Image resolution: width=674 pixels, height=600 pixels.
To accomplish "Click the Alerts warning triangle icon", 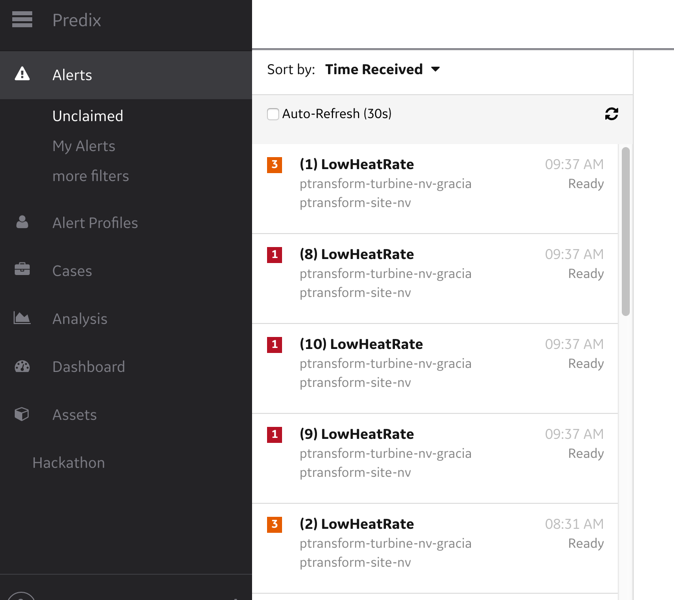I will (22, 75).
